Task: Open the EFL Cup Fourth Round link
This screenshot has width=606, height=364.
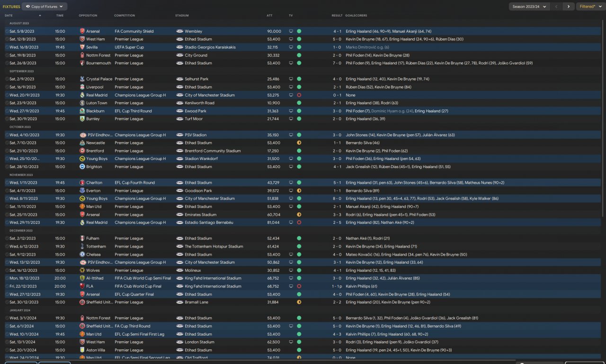Action: 134,183
